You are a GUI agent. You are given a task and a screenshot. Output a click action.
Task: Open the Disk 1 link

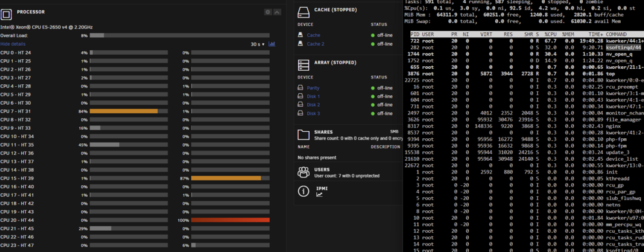[314, 96]
